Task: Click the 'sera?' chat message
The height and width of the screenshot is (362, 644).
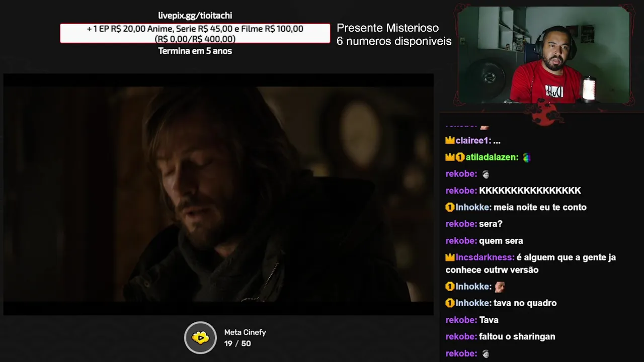Action: pyautogui.click(x=491, y=224)
